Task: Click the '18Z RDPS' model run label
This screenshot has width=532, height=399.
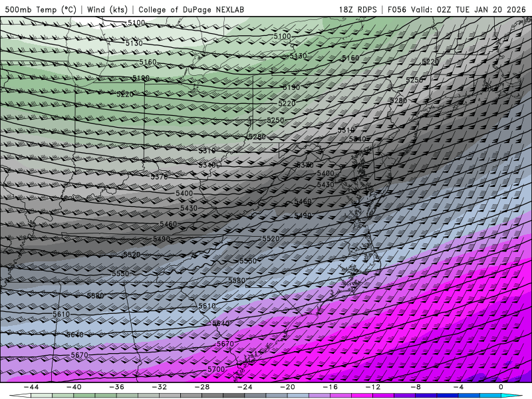Action: 358,9
